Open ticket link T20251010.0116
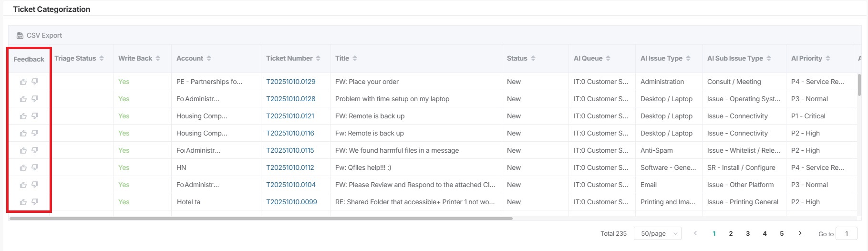 (x=290, y=133)
